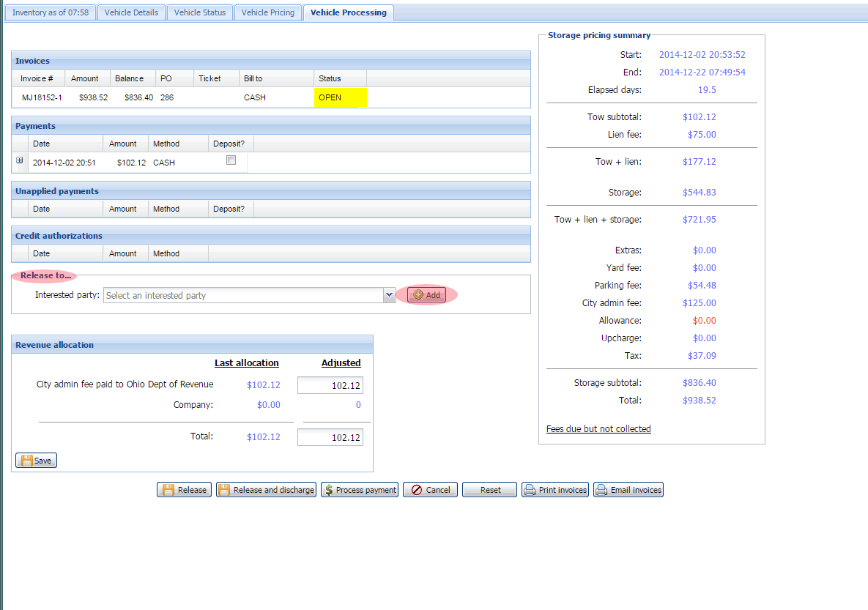Click Email invoices button
Viewport: 868px width, 610px height.
(628, 490)
